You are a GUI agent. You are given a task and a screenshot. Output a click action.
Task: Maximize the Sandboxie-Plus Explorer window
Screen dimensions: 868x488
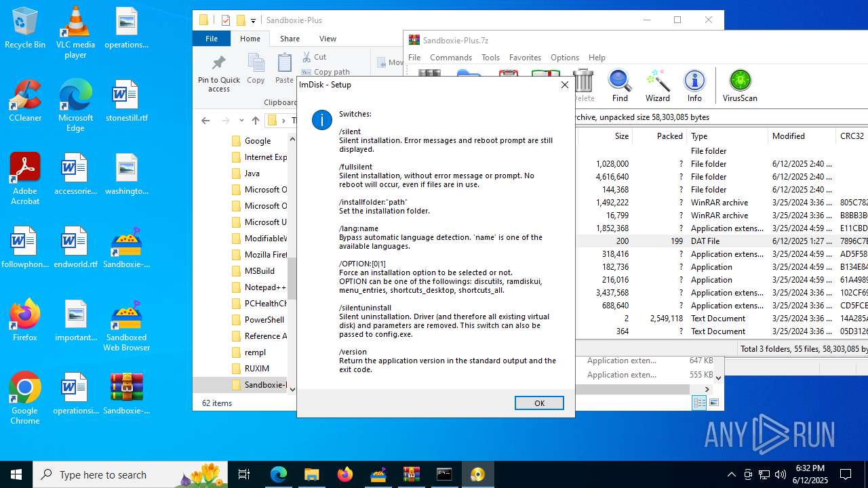click(x=677, y=20)
